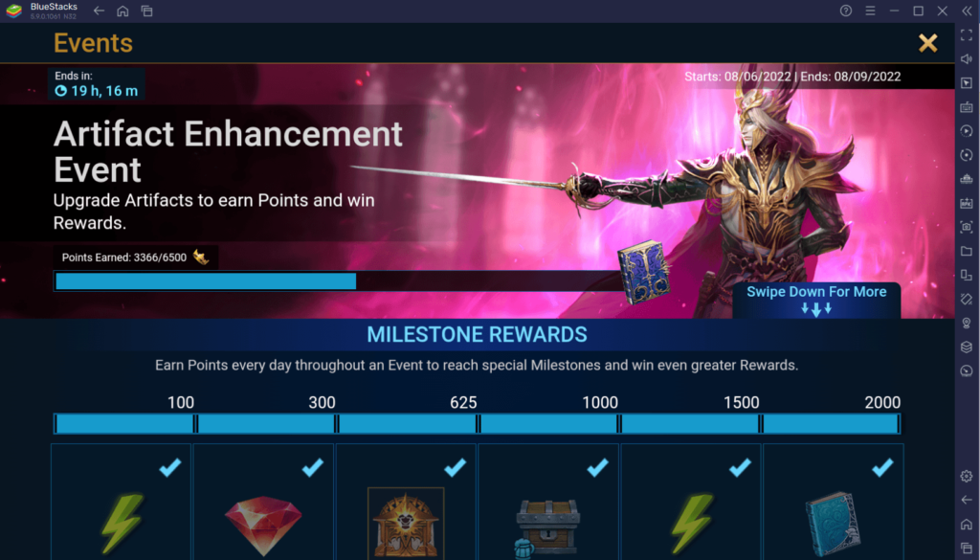980x560 pixels.
Task: Open media folder icon in sidebar
Action: (967, 251)
